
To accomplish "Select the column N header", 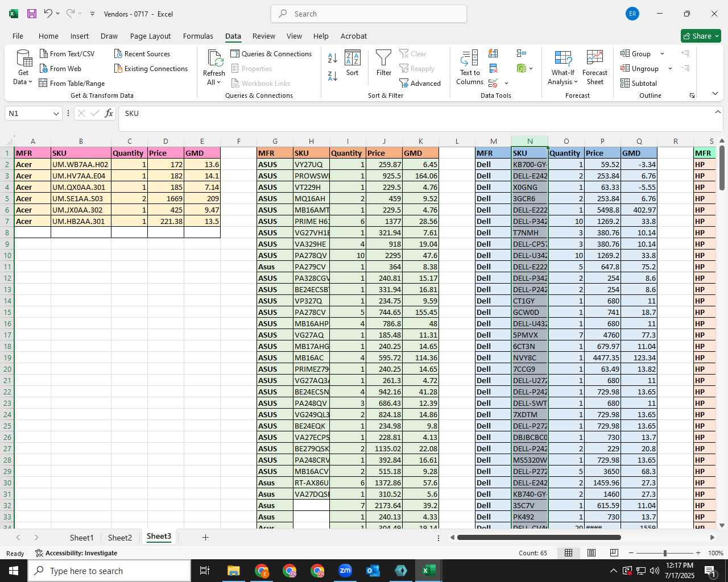I will coord(530,141).
